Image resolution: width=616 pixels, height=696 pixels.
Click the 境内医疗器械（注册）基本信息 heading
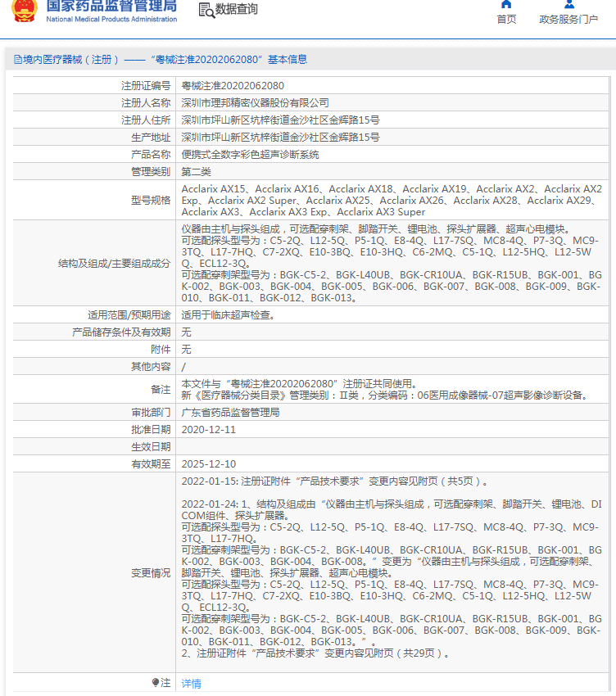click(x=165, y=60)
